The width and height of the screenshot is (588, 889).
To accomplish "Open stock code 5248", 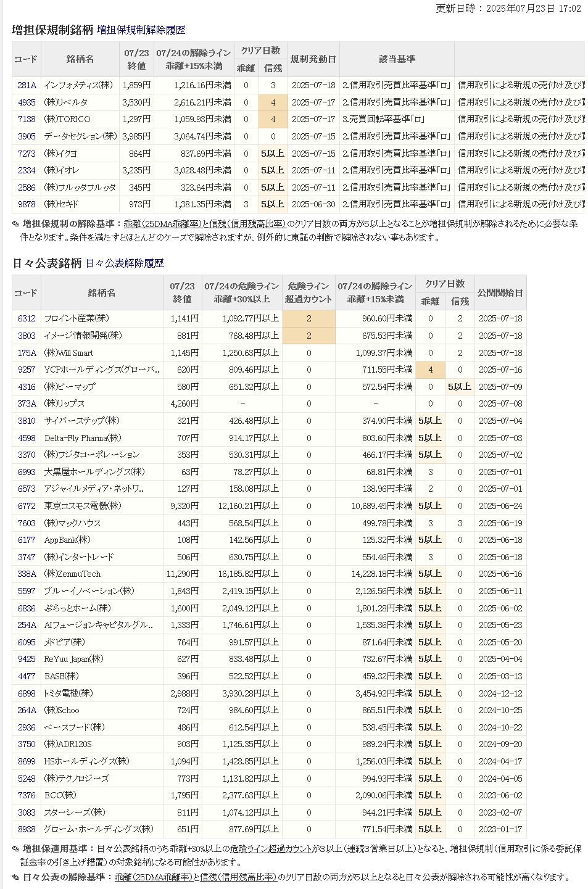I will [x=27, y=779].
